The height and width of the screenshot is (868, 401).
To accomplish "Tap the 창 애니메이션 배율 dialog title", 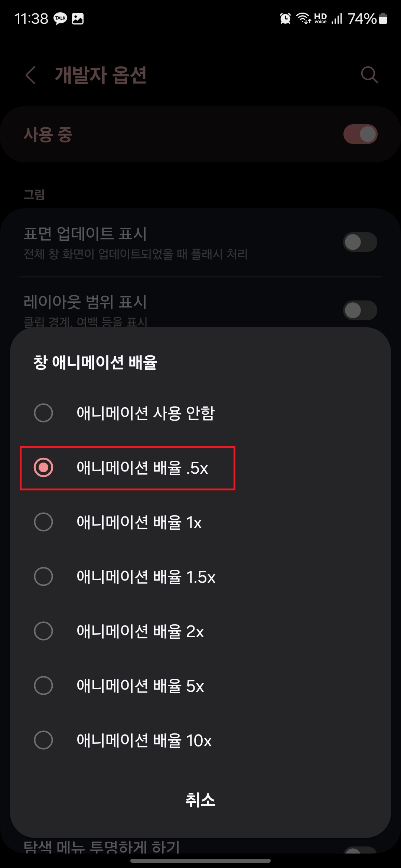I will point(95,361).
